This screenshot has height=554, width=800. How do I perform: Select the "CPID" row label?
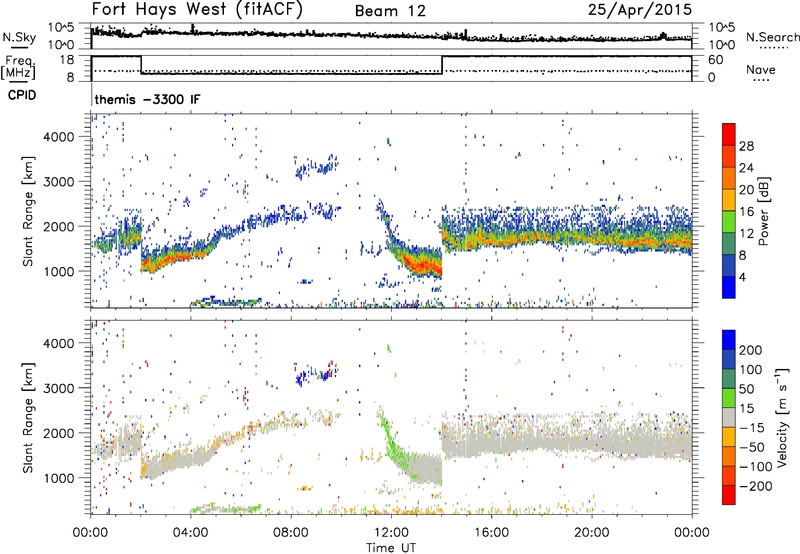(22, 95)
